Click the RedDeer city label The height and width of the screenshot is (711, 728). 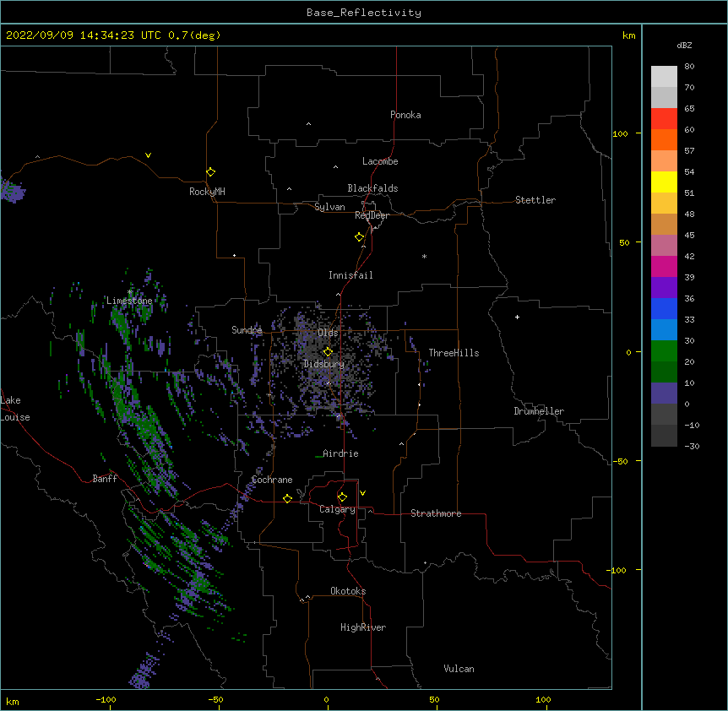coord(372,215)
